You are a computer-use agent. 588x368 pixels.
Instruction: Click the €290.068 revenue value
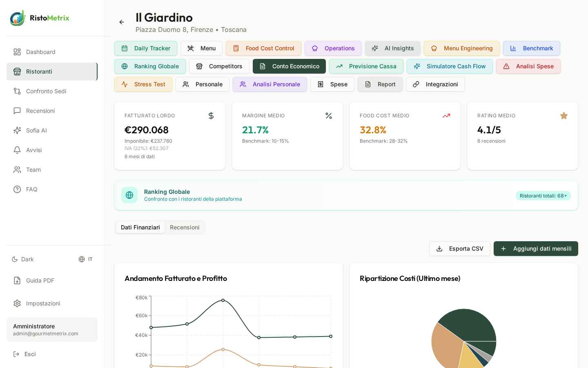point(147,130)
